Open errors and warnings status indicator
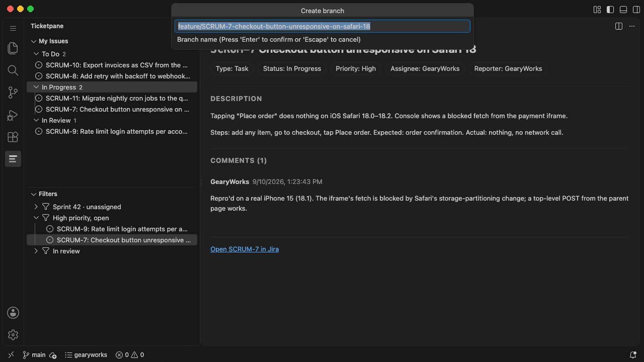The image size is (644, 362). point(130,354)
